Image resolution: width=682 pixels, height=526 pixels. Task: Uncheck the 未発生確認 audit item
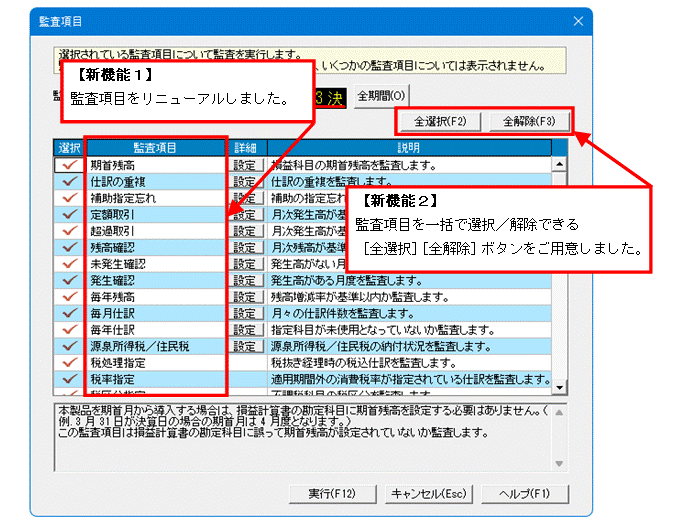pyautogui.click(x=69, y=264)
